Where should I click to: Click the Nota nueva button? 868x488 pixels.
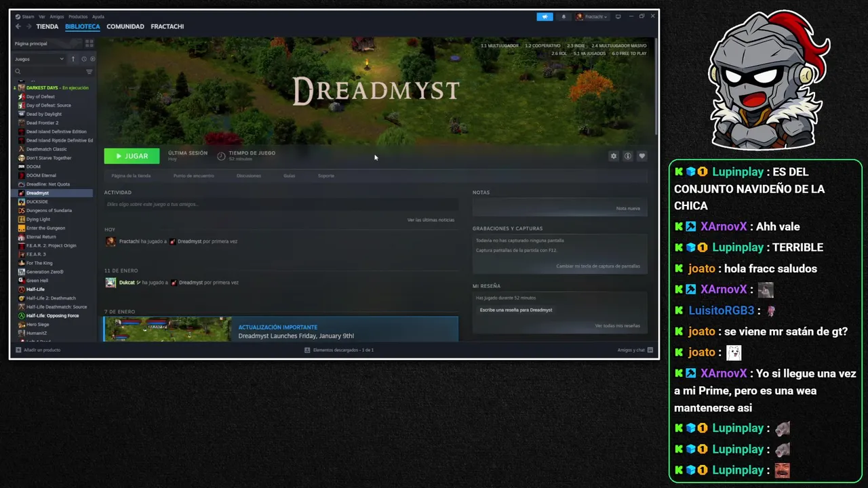pyautogui.click(x=628, y=208)
